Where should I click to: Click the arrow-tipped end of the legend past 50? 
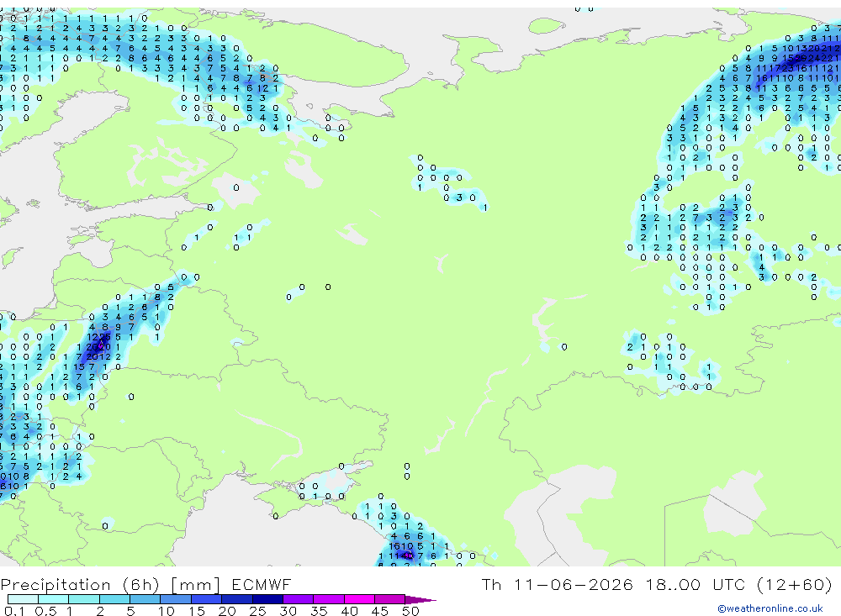(x=421, y=600)
